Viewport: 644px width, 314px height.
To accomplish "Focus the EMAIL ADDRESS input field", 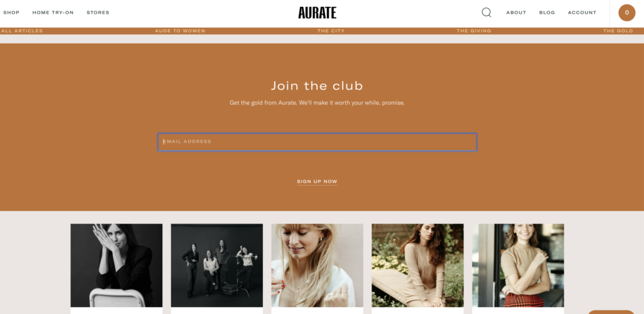I will pos(317,142).
